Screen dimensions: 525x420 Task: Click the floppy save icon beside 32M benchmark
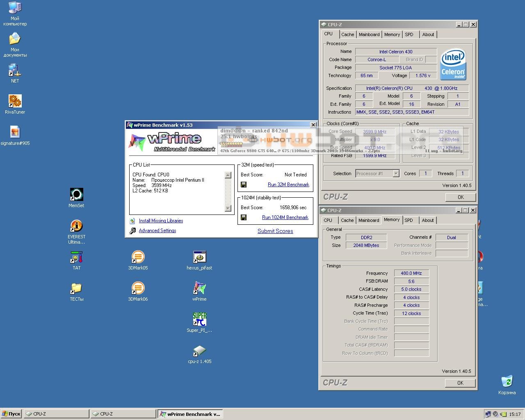[x=244, y=185]
